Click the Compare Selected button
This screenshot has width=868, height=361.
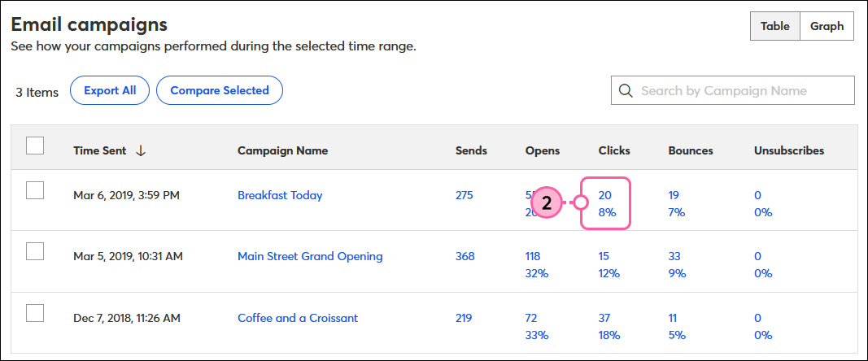pos(219,91)
